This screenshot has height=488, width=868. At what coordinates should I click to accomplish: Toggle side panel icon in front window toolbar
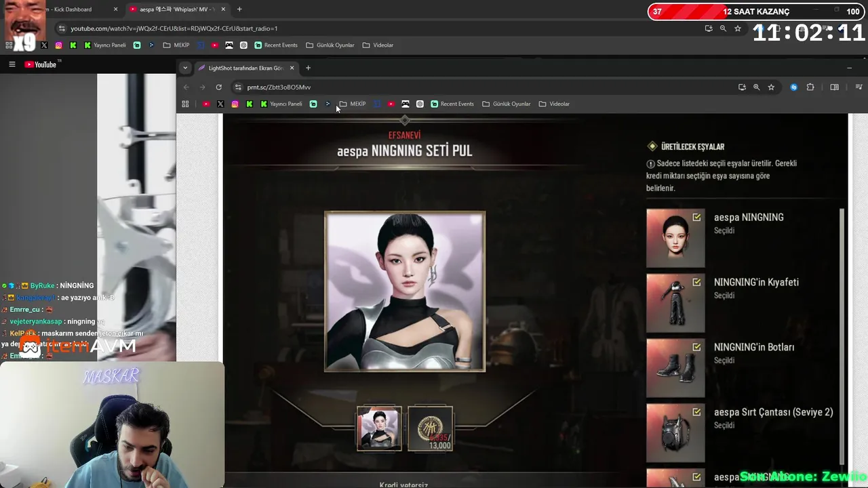pos(834,87)
